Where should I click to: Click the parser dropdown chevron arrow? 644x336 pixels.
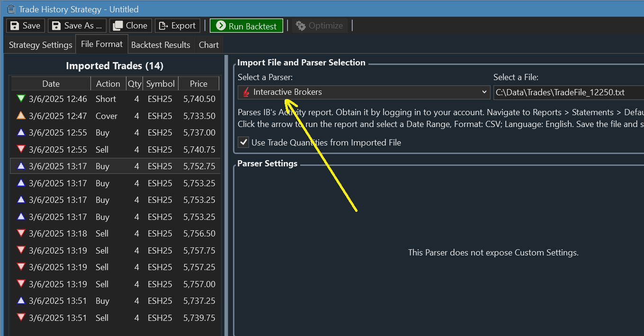pos(484,92)
